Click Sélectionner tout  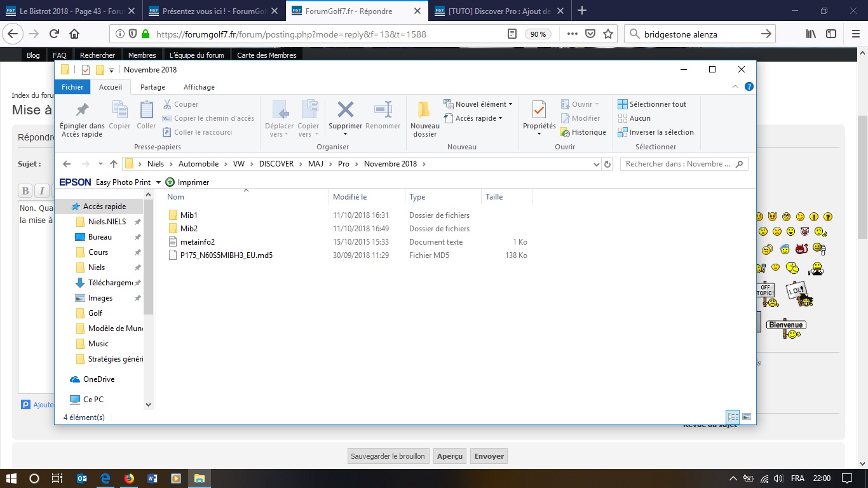(x=652, y=104)
